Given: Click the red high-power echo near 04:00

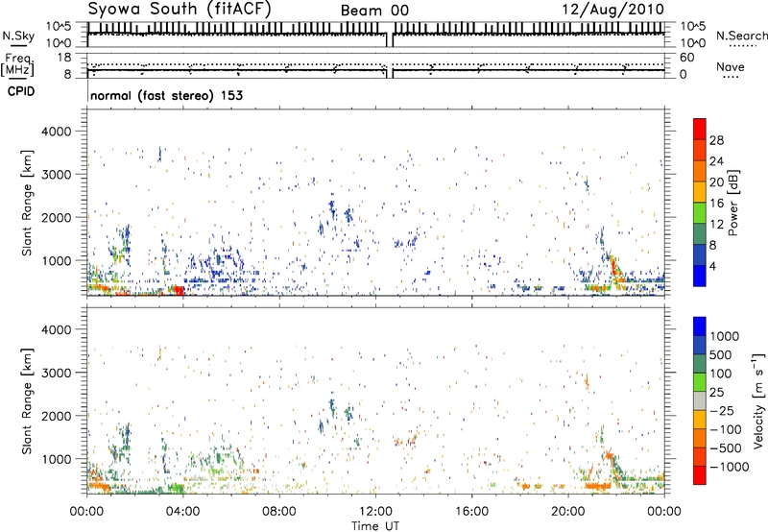Looking at the screenshot, I should 180,291.
